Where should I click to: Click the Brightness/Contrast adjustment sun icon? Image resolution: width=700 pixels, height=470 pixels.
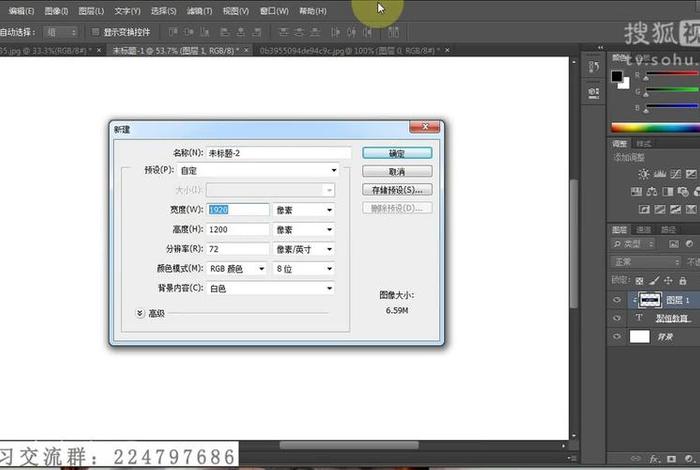click(x=643, y=174)
